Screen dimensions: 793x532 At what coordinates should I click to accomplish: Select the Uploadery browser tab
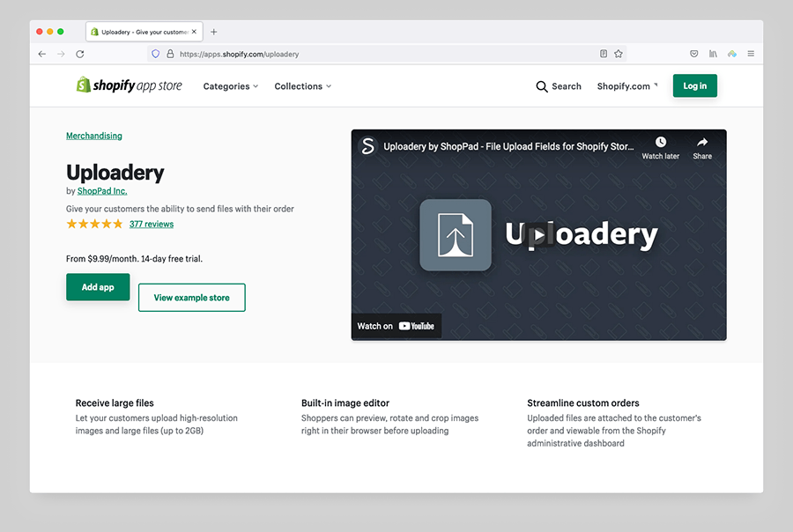coord(145,32)
